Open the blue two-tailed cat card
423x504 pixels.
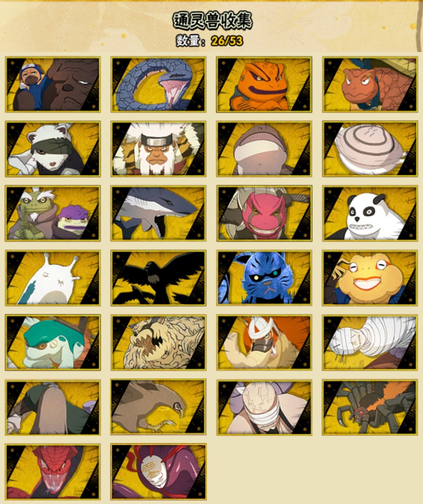pos(264,278)
